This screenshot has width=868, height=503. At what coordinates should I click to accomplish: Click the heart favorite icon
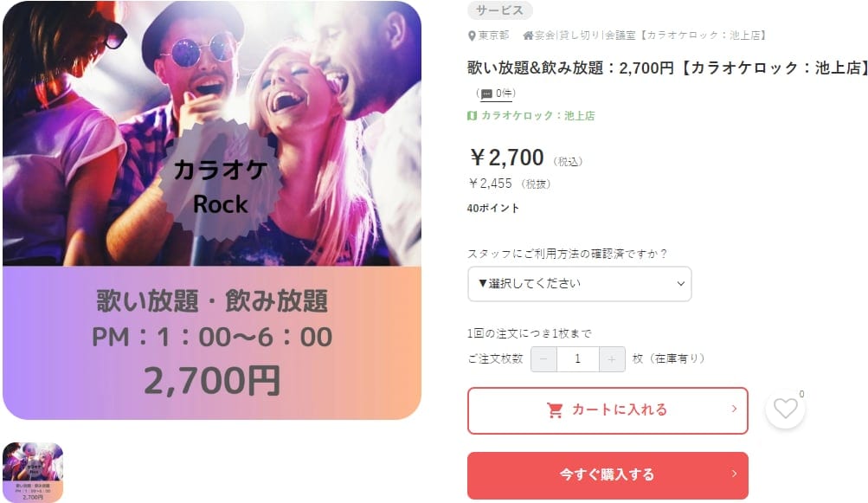click(x=785, y=409)
